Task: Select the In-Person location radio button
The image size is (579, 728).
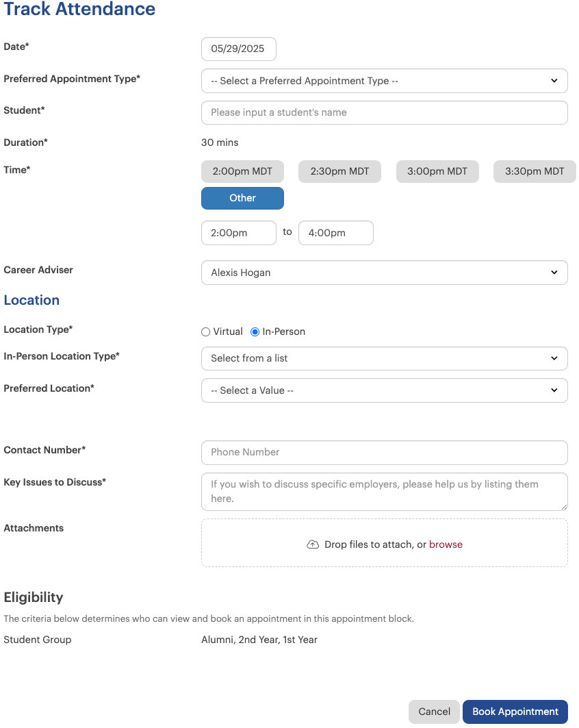Action: (255, 332)
